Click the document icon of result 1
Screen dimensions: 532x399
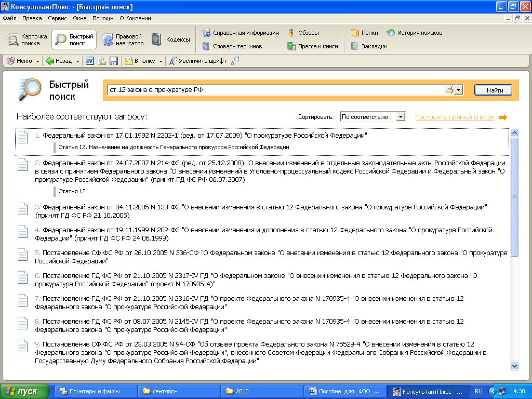pyautogui.click(x=23, y=137)
